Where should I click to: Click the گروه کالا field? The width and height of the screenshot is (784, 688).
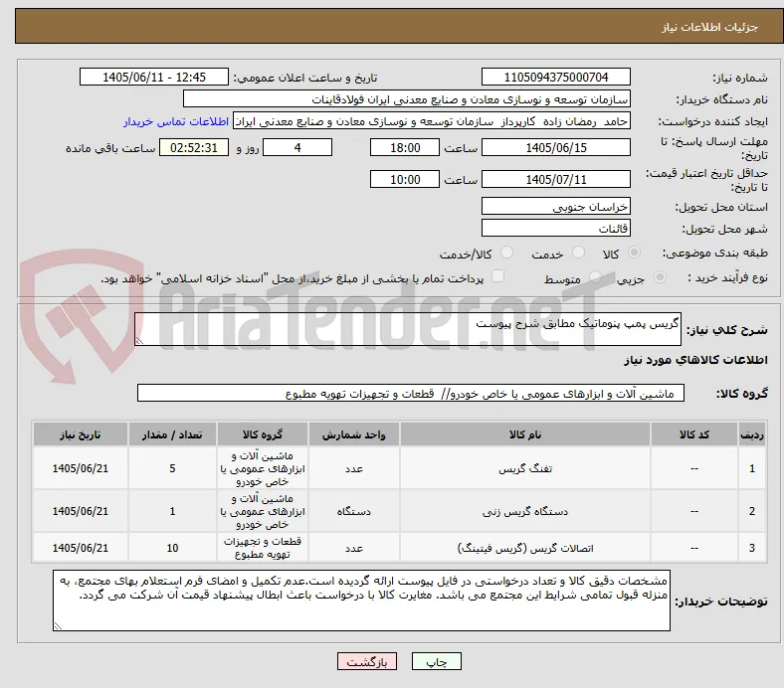(x=411, y=394)
